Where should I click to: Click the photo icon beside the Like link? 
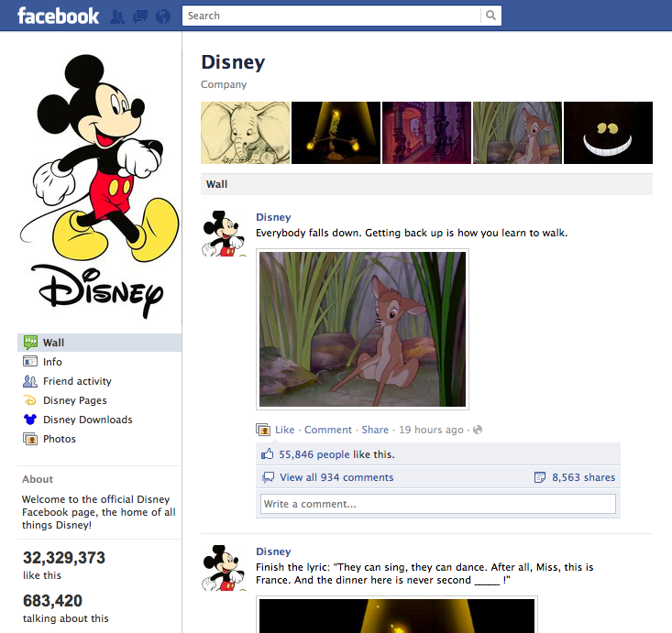pos(263,430)
